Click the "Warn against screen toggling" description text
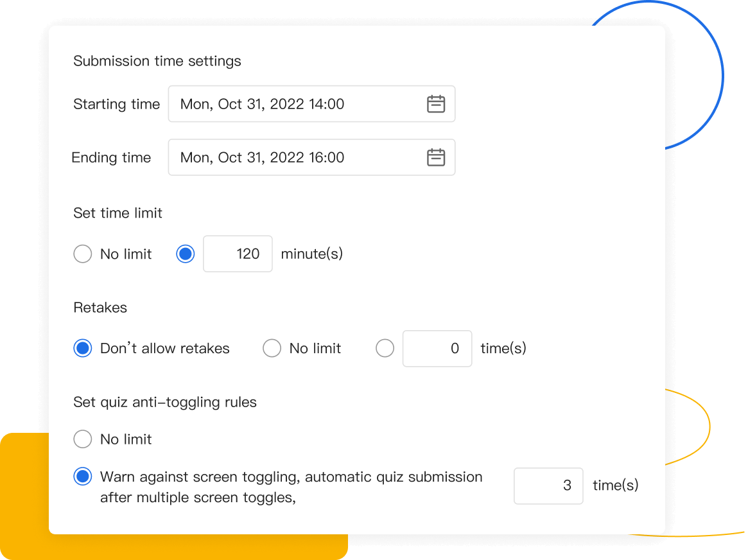This screenshot has height=560, width=748. click(x=291, y=487)
